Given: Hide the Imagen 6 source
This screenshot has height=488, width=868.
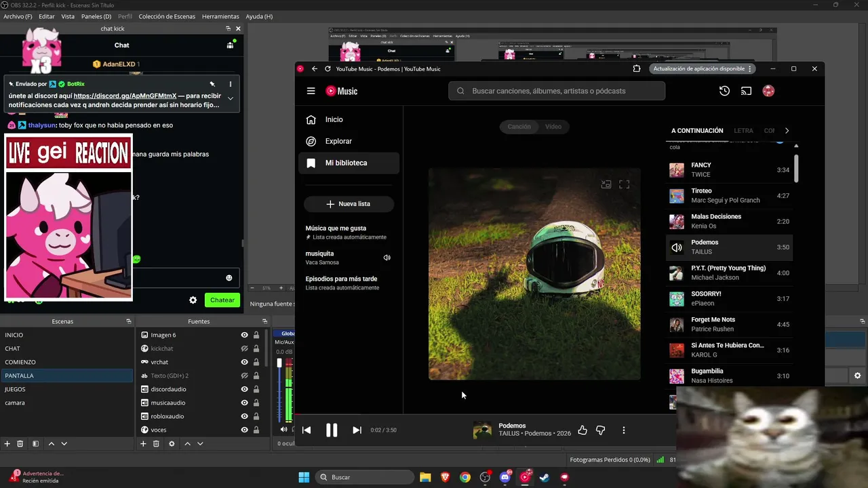Looking at the screenshot, I should click(244, 335).
